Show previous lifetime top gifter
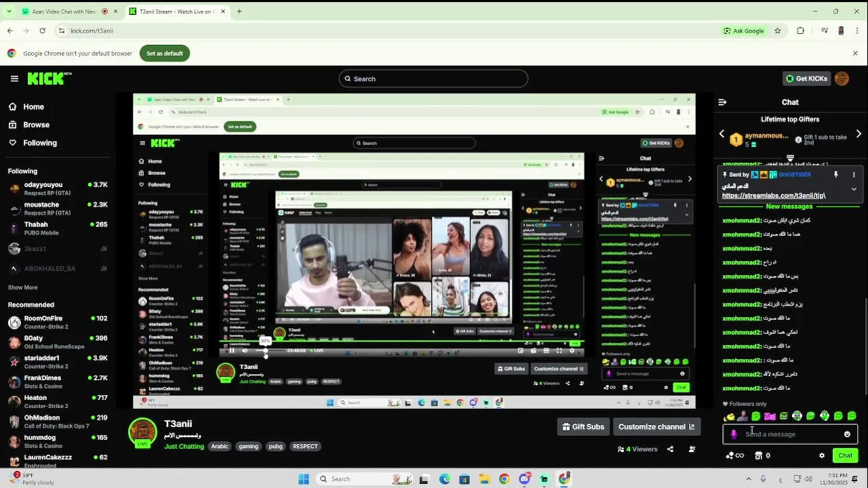This screenshot has width=868, height=488. [722, 134]
